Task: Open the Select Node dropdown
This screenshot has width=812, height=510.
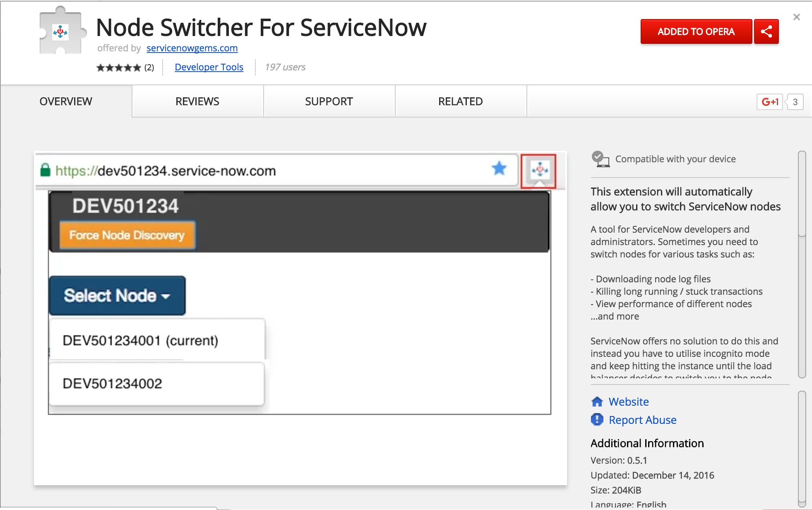Action: tap(117, 296)
